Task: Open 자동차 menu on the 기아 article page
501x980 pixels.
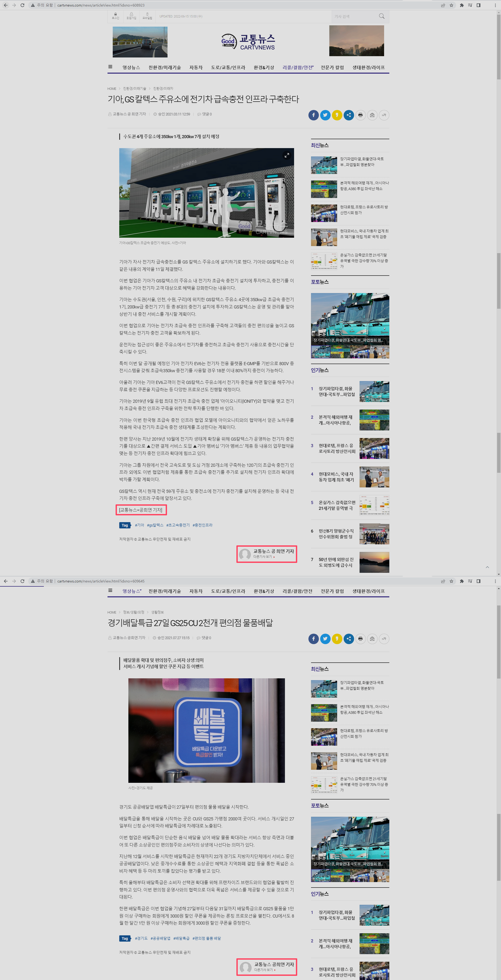Action: pyautogui.click(x=196, y=67)
